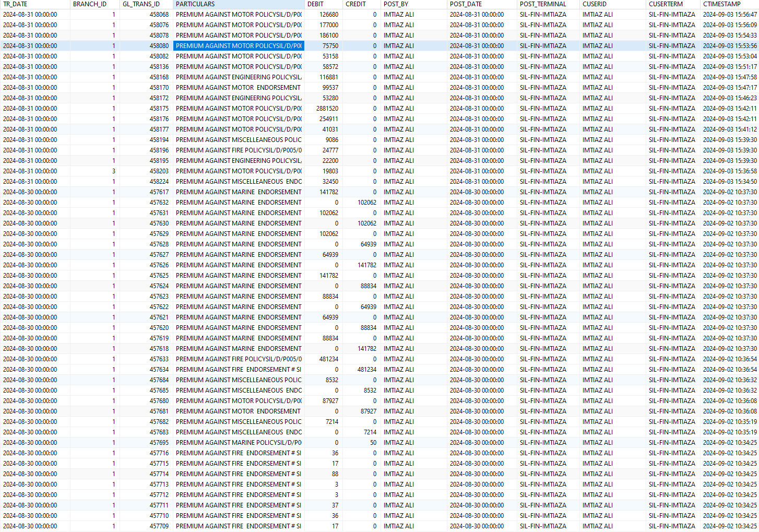Select the DEBIT value 58572

click(x=330, y=67)
